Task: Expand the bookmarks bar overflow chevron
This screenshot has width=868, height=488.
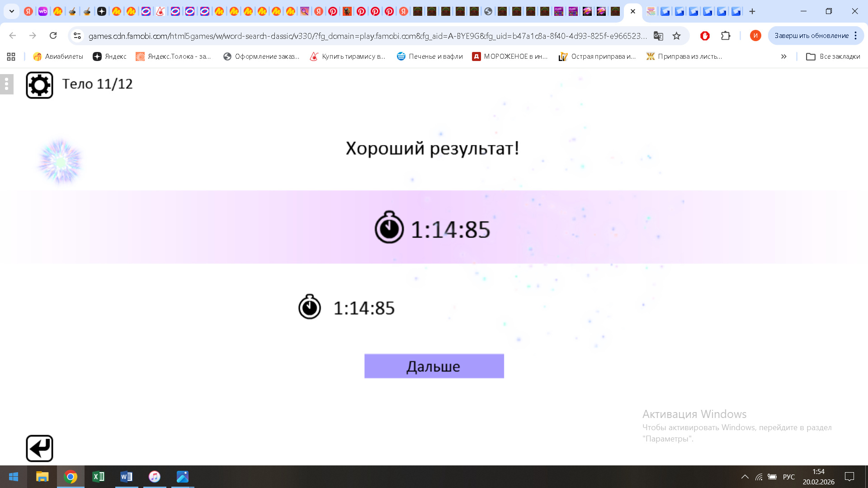Action: coord(783,56)
